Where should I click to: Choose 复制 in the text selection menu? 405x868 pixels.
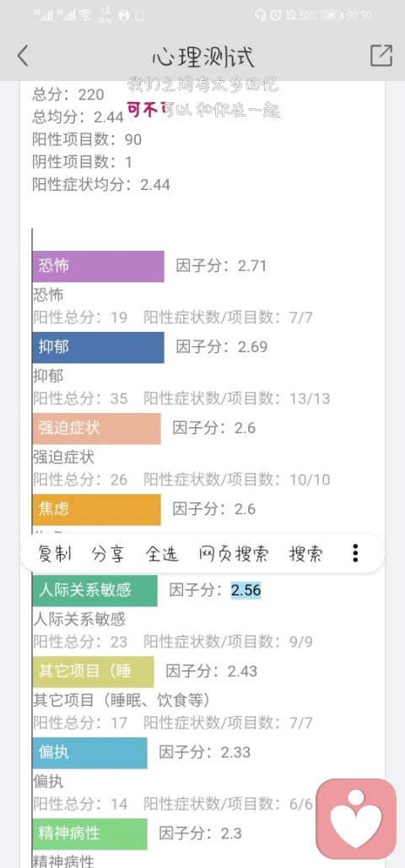click(56, 553)
